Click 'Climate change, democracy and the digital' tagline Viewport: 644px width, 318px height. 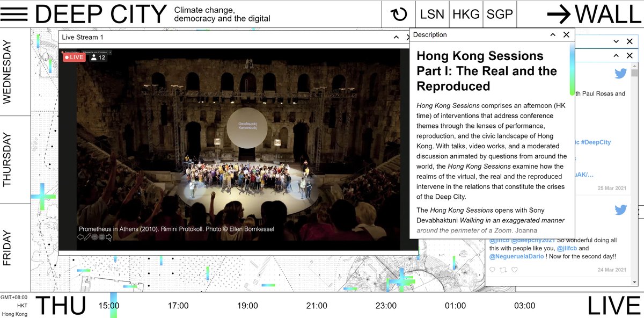click(x=222, y=15)
